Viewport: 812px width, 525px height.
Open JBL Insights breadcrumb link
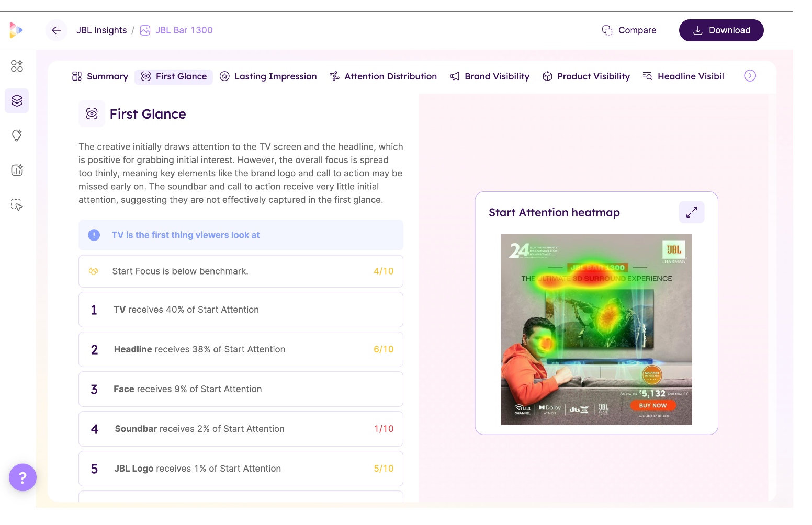(101, 30)
